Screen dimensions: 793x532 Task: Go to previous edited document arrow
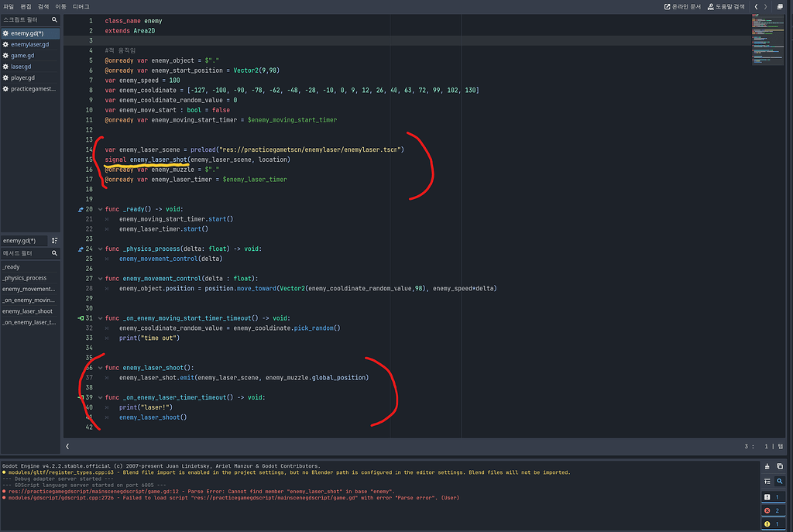click(756, 6)
